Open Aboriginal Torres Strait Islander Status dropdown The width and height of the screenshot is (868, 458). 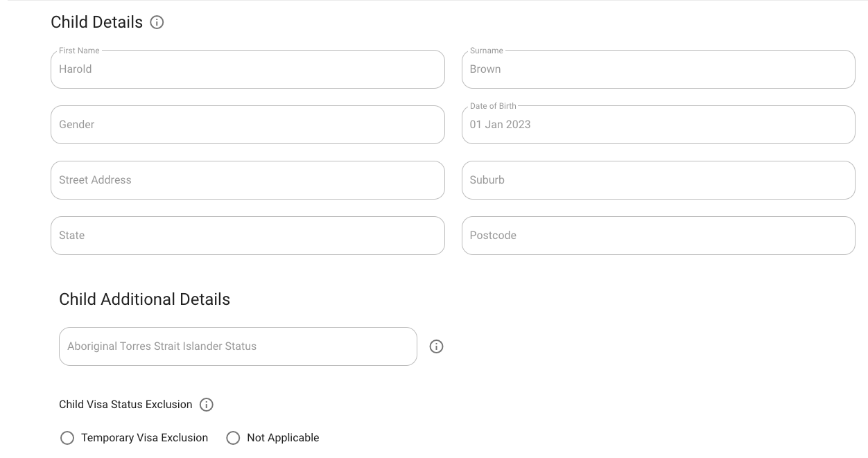pyautogui.click(x=238, y=346)
